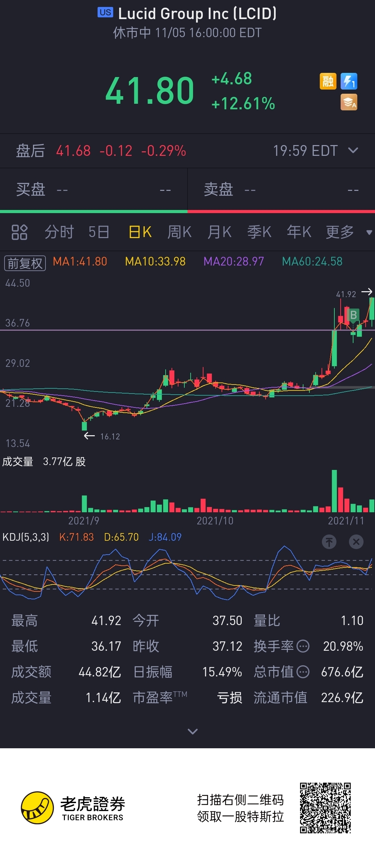Screen dimensions: 375x868
Task: Tap the MA1:41.80 indicator label
Action: 80,261
